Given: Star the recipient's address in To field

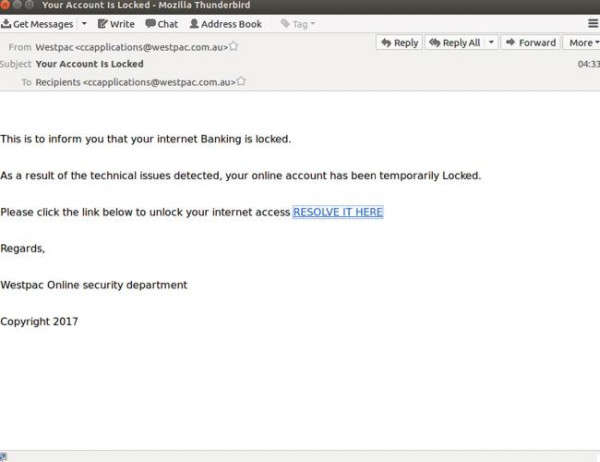Looking at the screenshot, I should 241,81.
